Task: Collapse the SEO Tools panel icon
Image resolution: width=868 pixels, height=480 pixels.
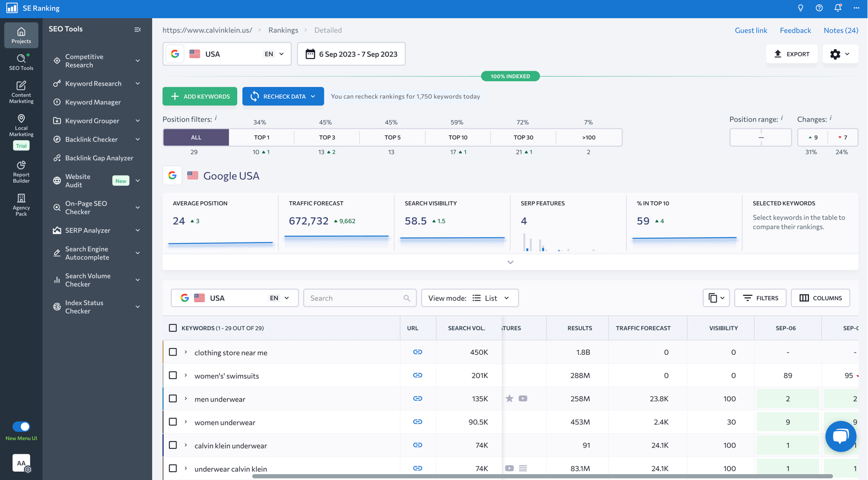Action: tap(138, 29)
